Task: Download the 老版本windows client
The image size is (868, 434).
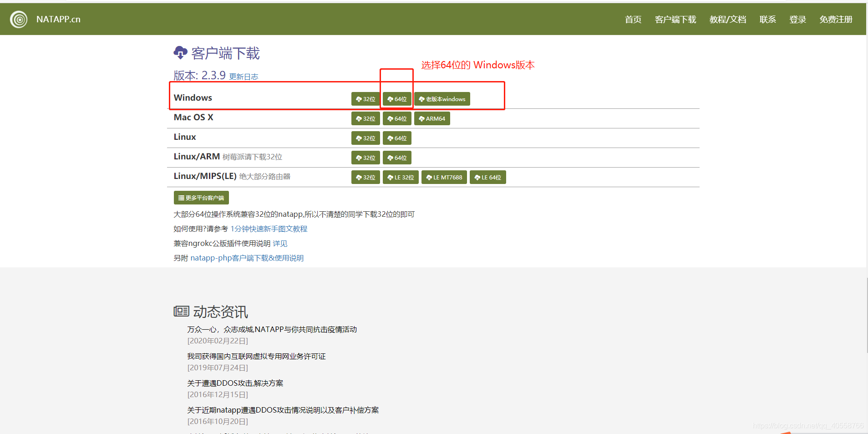Action: 442,99
